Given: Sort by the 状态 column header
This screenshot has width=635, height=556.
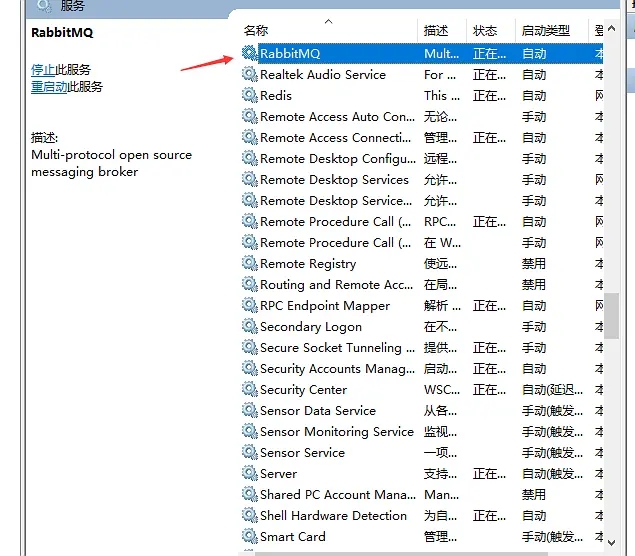Looking at the screenshot, I should tap(485, 31).
